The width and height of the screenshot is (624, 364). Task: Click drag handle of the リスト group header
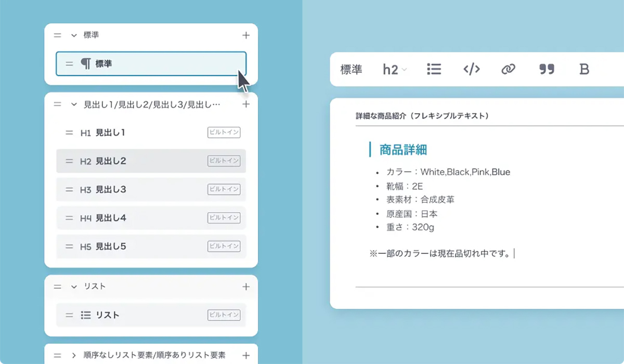click(57, 287)
